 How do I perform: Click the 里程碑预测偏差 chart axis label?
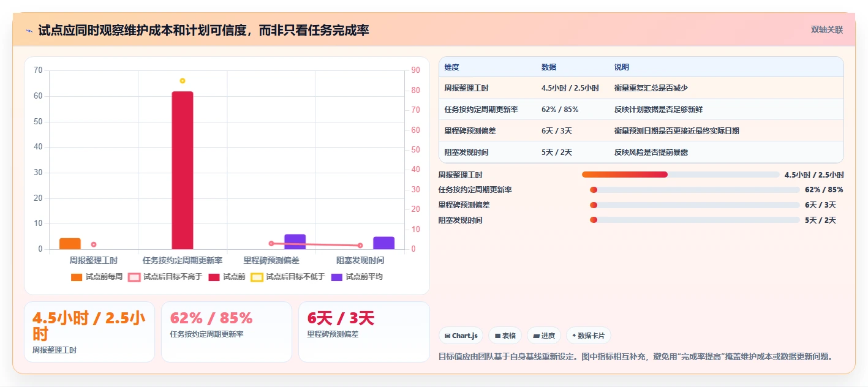click(271, 260)
